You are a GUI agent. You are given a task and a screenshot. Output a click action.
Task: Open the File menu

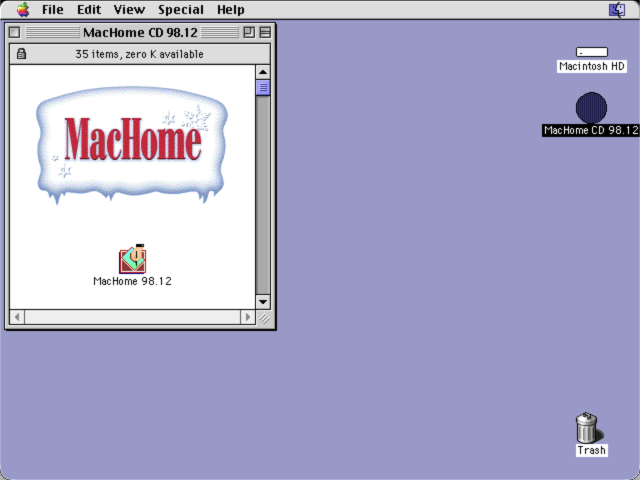point(53,9)
